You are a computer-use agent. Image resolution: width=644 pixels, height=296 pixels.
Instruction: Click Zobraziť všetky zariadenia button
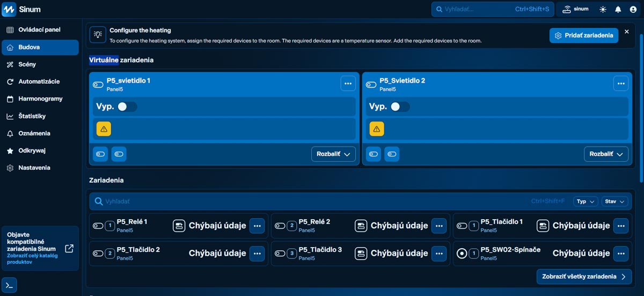584,277
